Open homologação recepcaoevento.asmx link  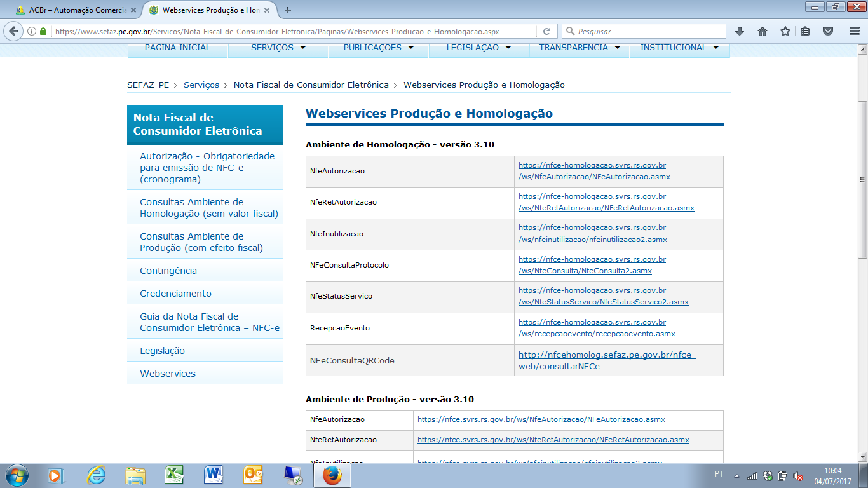597,328
